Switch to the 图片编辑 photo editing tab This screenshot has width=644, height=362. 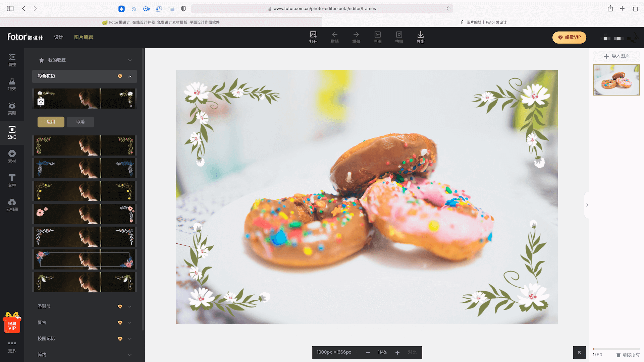click(84, 37)
